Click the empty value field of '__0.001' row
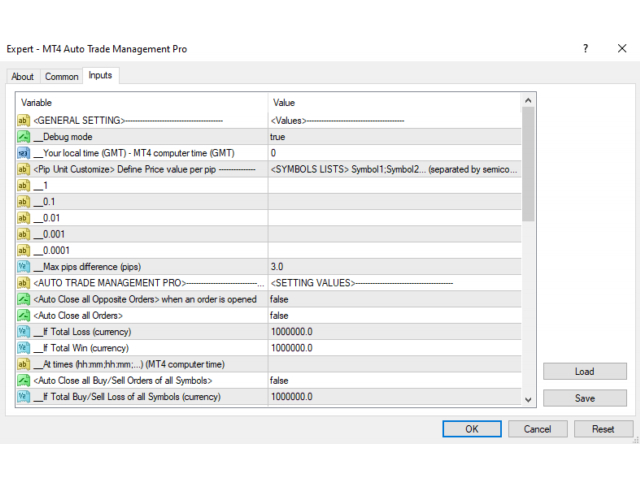The width and height of the screenshot is (640, 480). pos(395,234)
